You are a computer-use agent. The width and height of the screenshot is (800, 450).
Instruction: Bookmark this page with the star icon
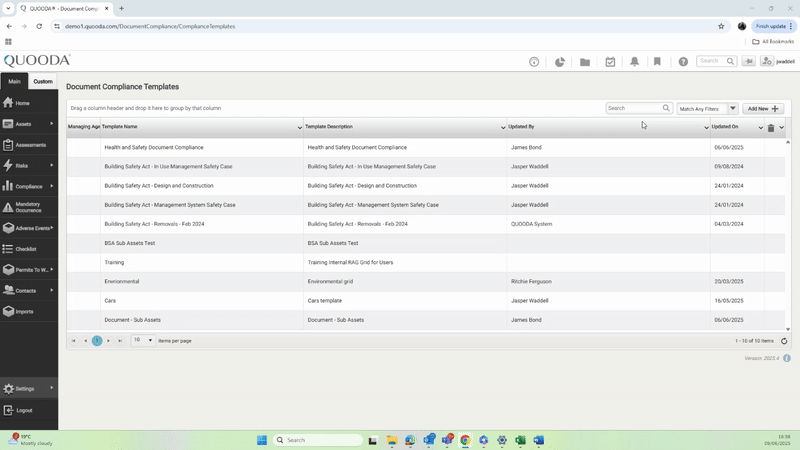(721, 26)
